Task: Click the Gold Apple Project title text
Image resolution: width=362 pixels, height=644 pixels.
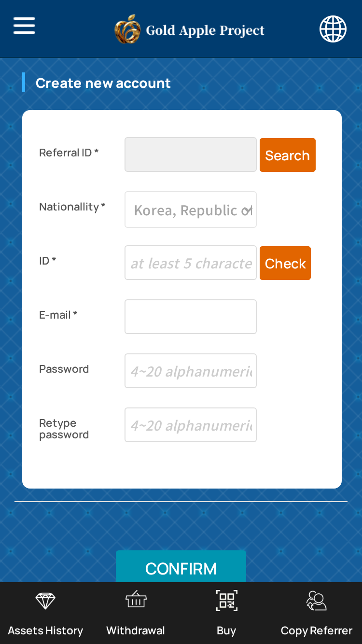Action: 205,30
